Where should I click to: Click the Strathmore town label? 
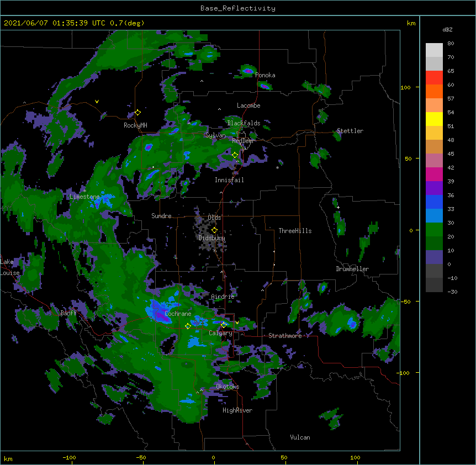pos(285,336)
